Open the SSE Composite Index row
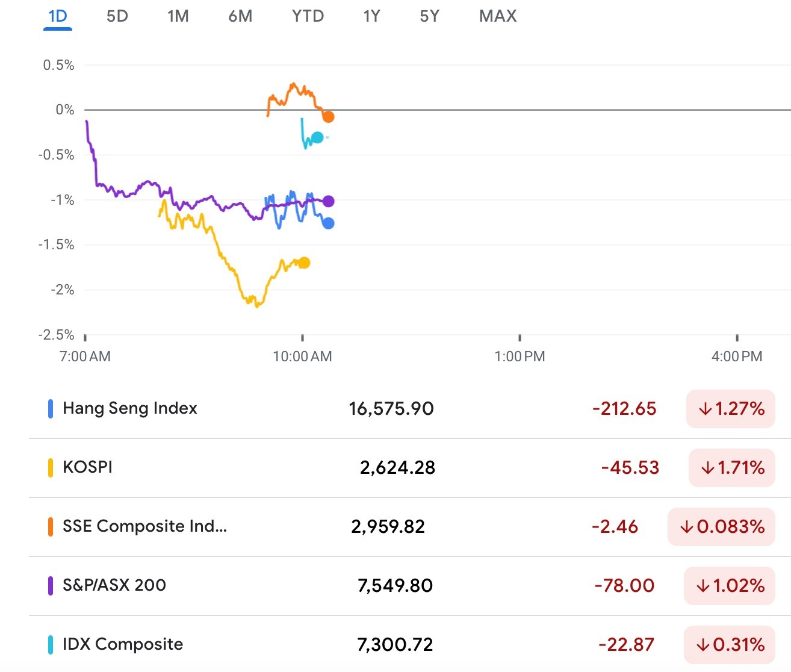791x672 pixels. 410,527
